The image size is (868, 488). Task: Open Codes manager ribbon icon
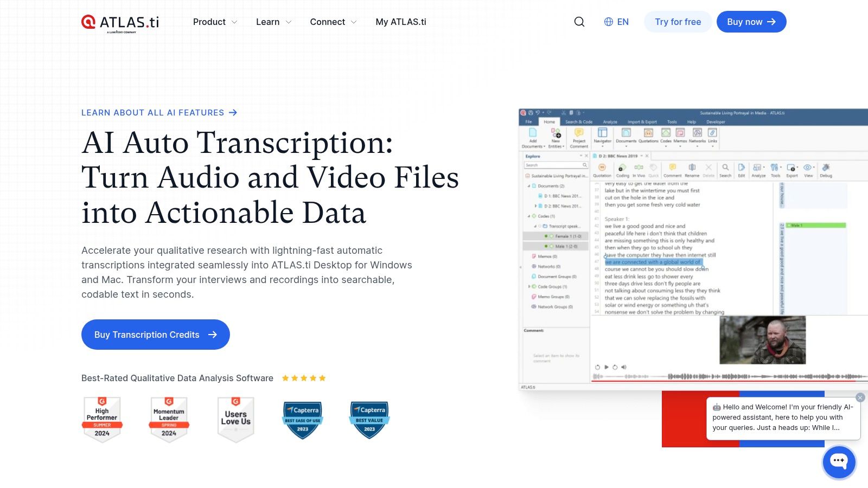(x=666, y=137)
